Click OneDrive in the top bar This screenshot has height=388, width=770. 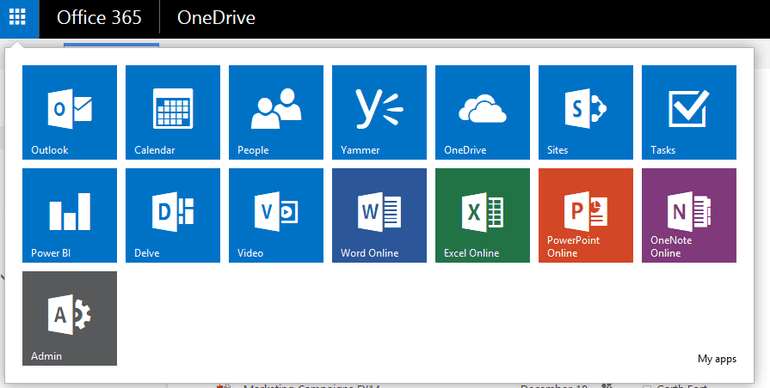click(x=216, y=18)
